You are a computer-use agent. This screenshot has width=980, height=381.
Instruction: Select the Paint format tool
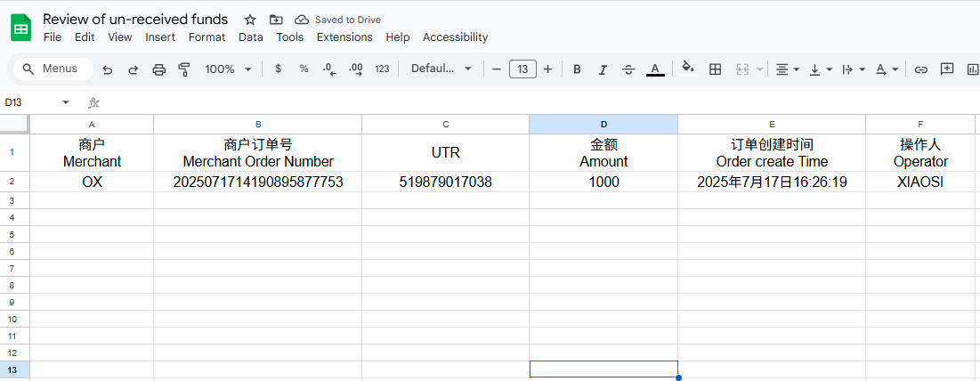(x=184, y=69)
